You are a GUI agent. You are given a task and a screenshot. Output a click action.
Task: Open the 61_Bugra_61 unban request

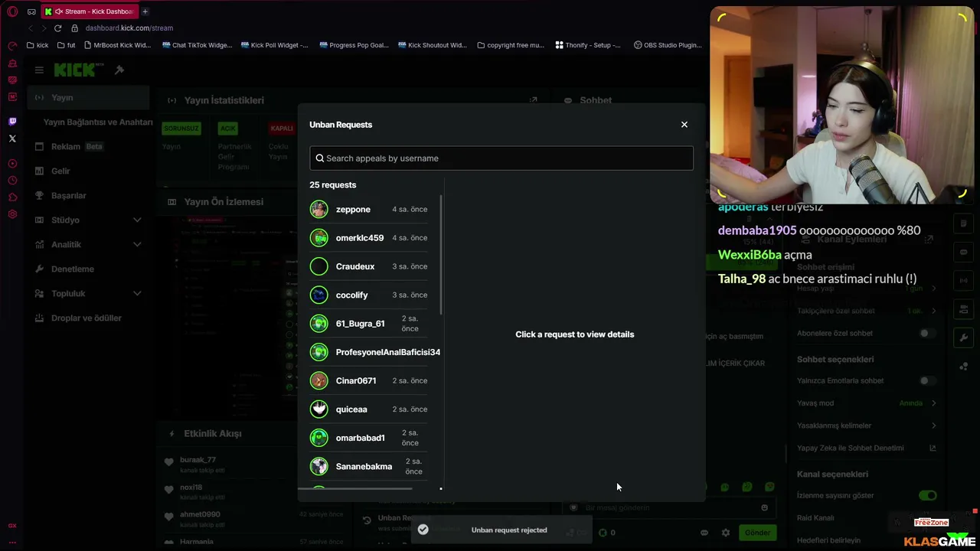(x=369, y=324)
